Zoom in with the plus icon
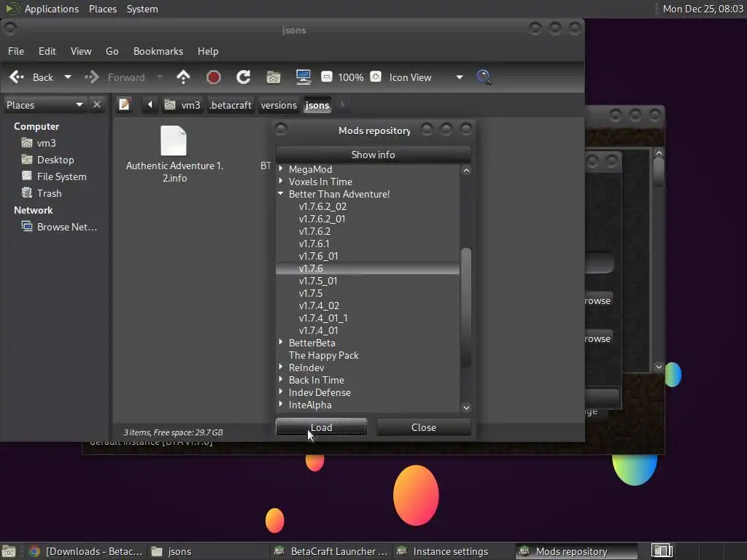747x560 pixels. (376, 77)
